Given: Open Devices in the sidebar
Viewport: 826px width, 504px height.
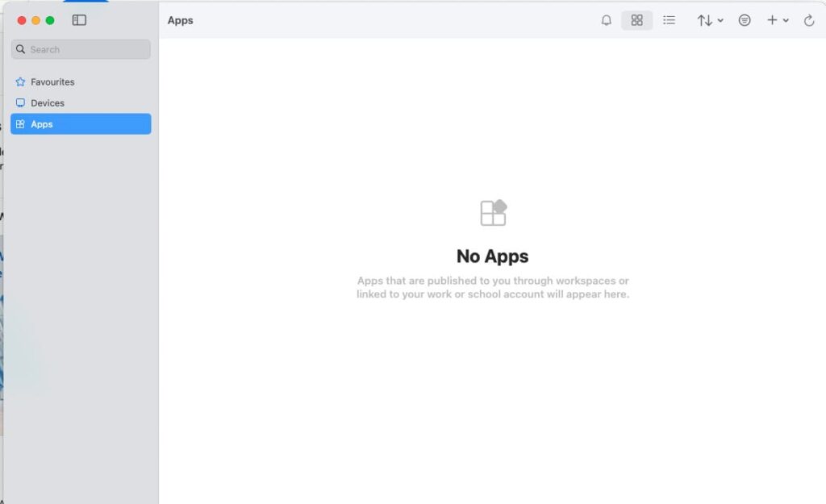Looking at the screenshot, I should point(48,103).
